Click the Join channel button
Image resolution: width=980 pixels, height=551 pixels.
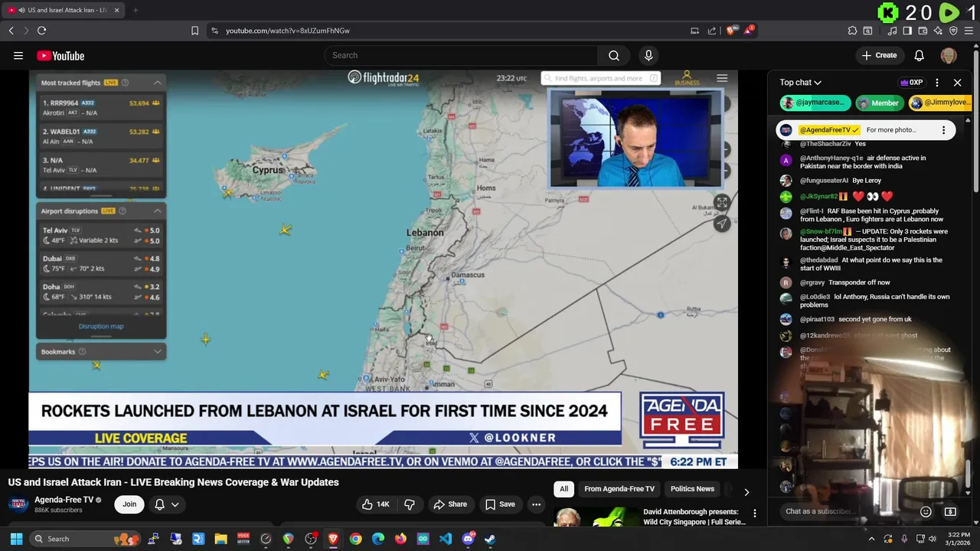coord(129,504)
